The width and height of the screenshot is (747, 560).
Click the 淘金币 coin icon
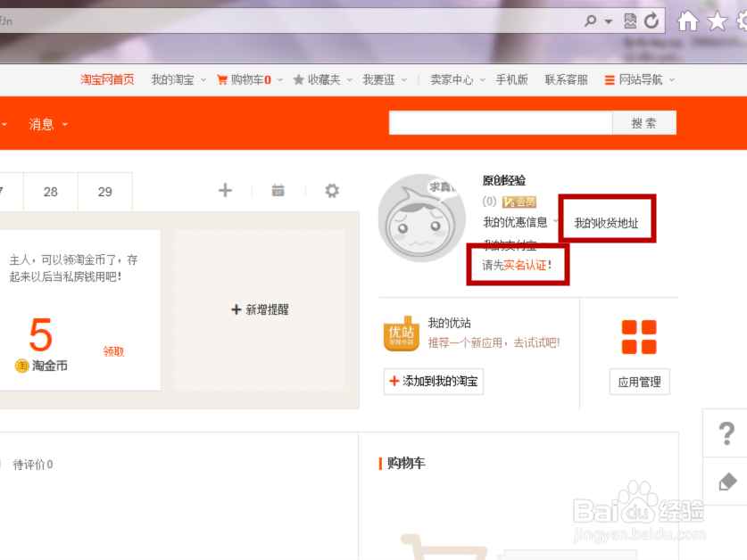point(22,366)
